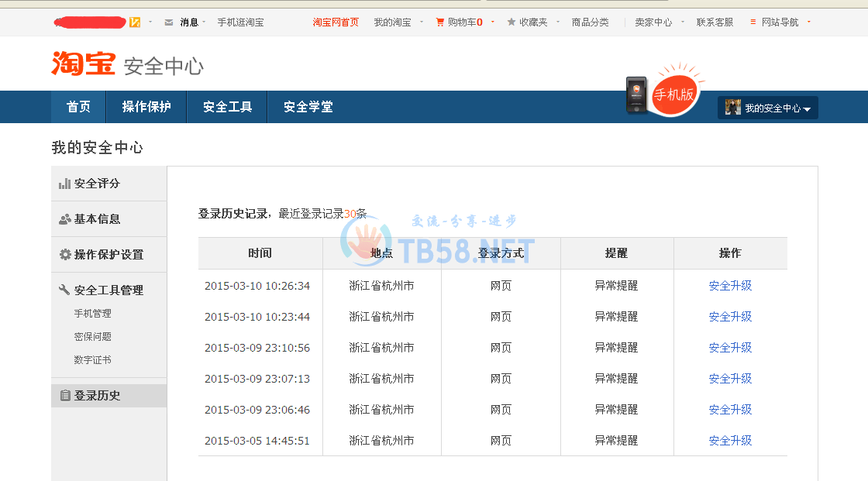
Task: Switch to the 操作保护 tab
Action: coord(146,107)
